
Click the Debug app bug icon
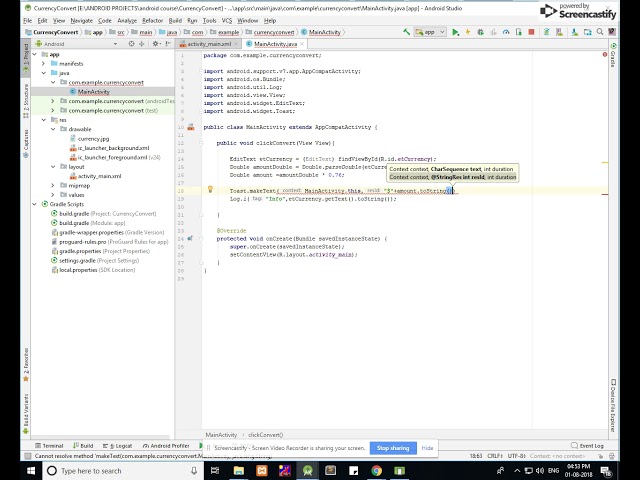coord(480,32)
